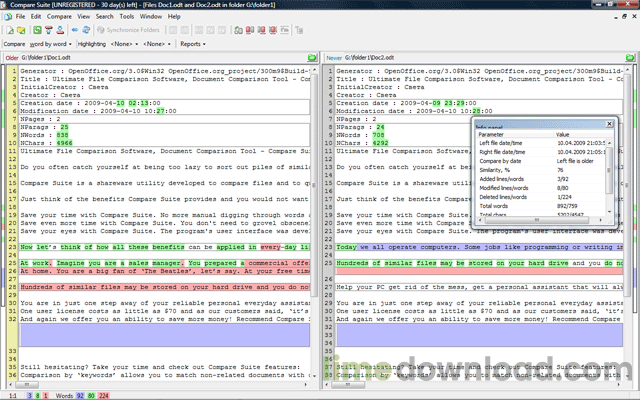Click the green binoculars find icon
Screen dimensions: 640x400
pyautogui.click(x=238, y=30)
